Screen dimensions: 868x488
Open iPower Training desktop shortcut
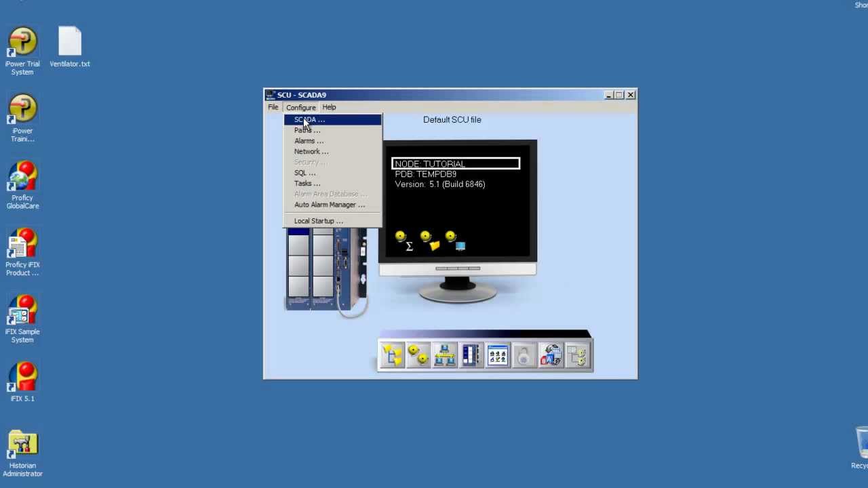pos(22,119)
